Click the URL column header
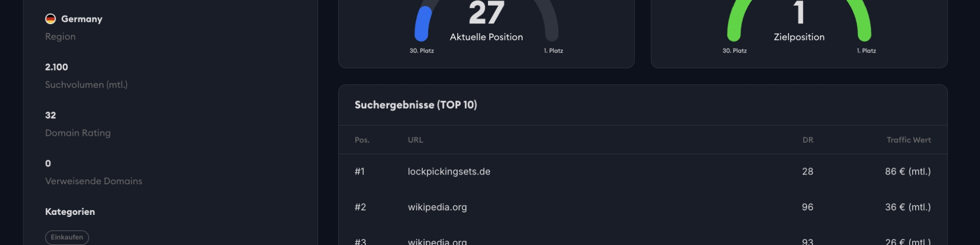Viewport: 980px width, 245px height. tap(415, 140)
